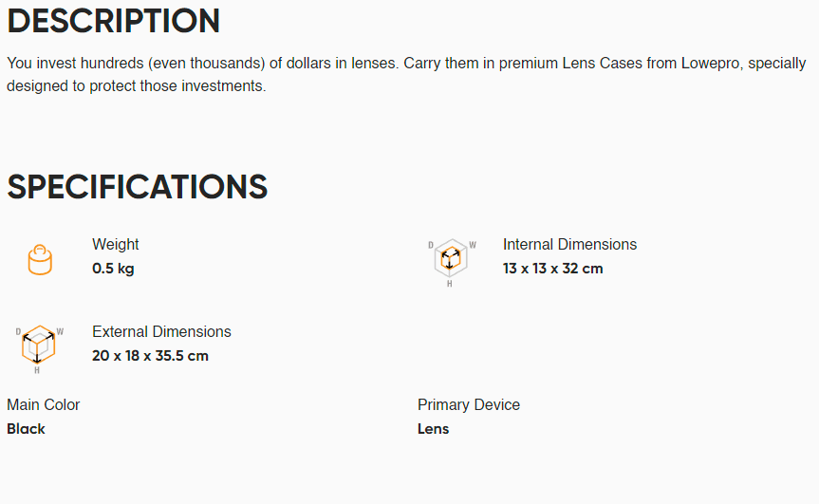
Task: Select the Black color value
Action: (x=27, y=429)
